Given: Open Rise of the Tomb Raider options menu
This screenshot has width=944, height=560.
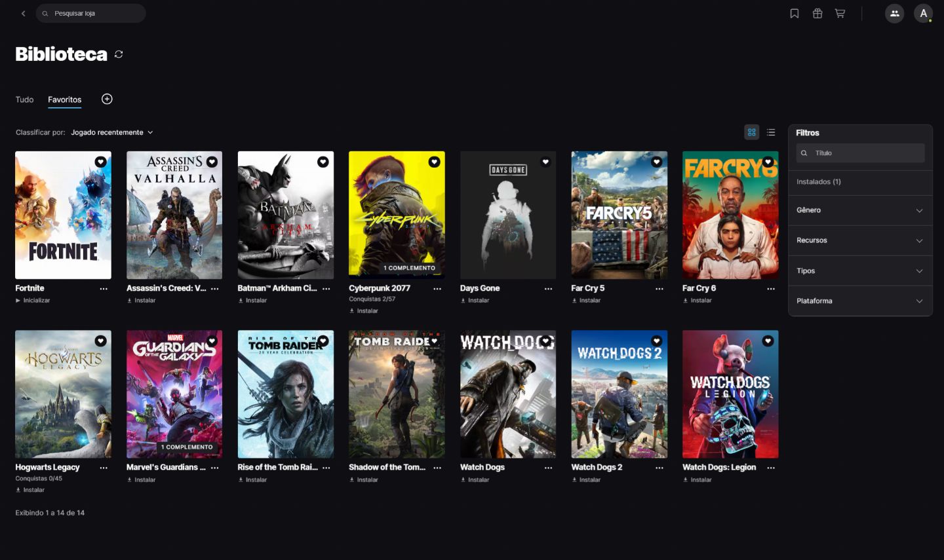Looking at the screenshot, I should click(326, 468).
